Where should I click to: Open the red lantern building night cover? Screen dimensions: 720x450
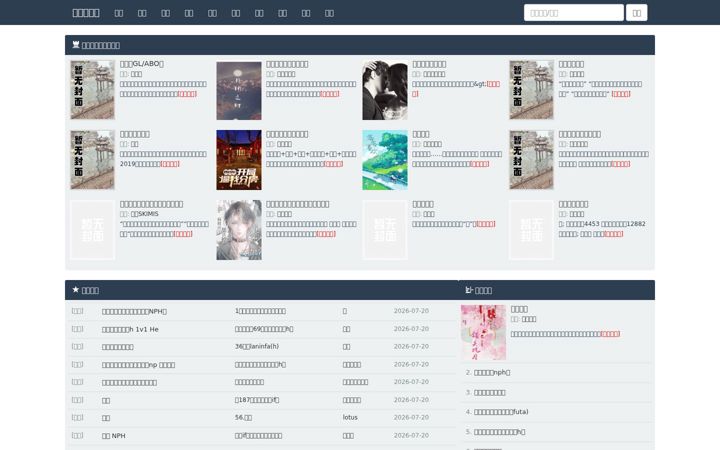point(239,160)
